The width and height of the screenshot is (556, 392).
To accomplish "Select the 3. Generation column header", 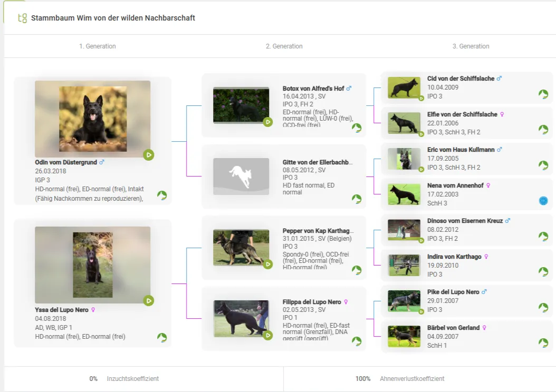I will pos(471,46).
